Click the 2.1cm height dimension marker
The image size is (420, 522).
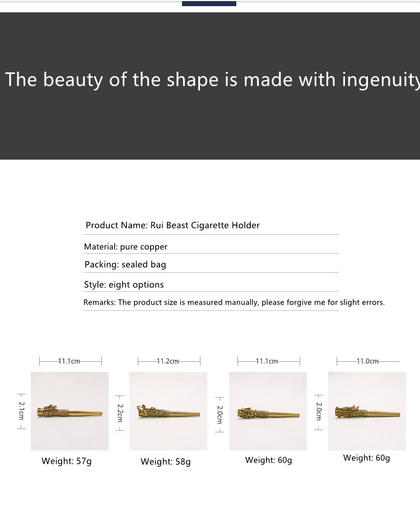[x=21, y=411]
